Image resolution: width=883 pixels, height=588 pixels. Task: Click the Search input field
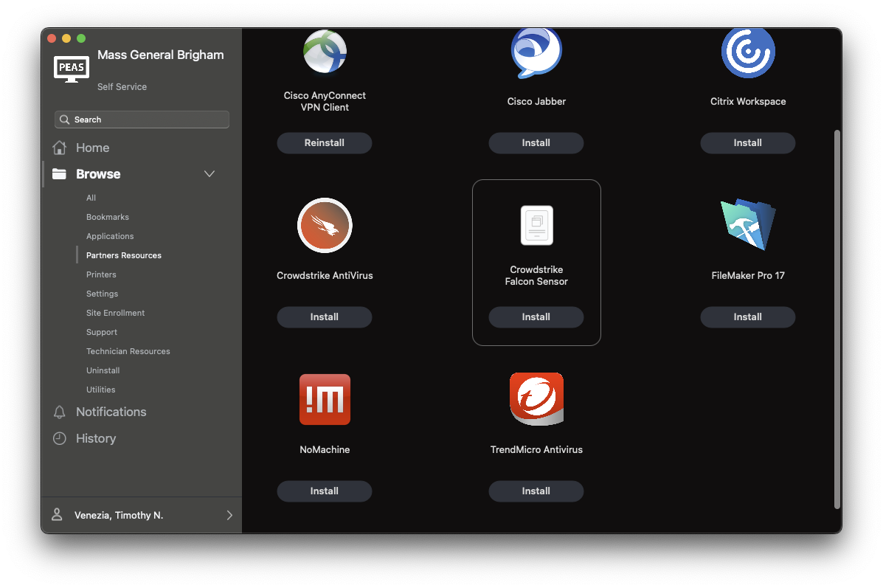point(142,120)
